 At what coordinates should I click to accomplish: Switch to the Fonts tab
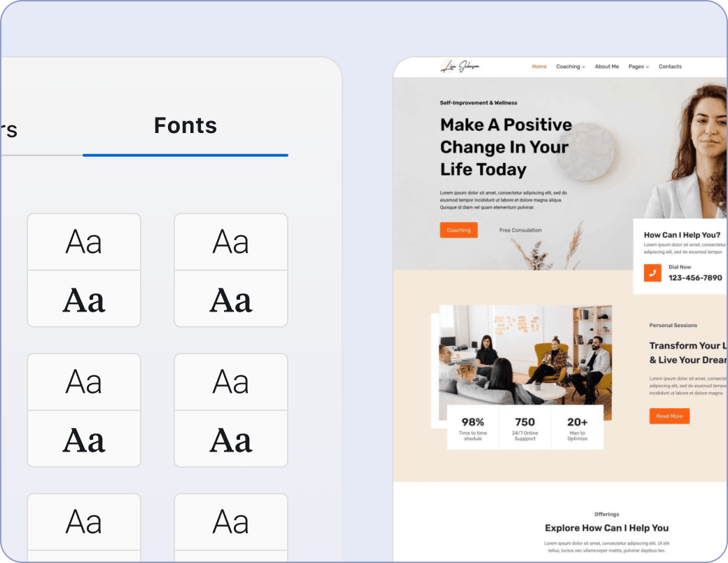(x=185, y=126)
